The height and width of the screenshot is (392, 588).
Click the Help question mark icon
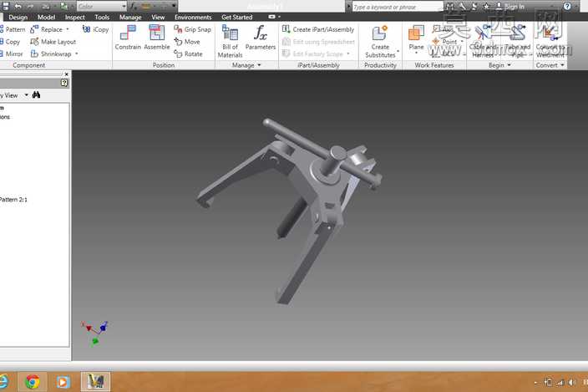[x=567, y=7]
